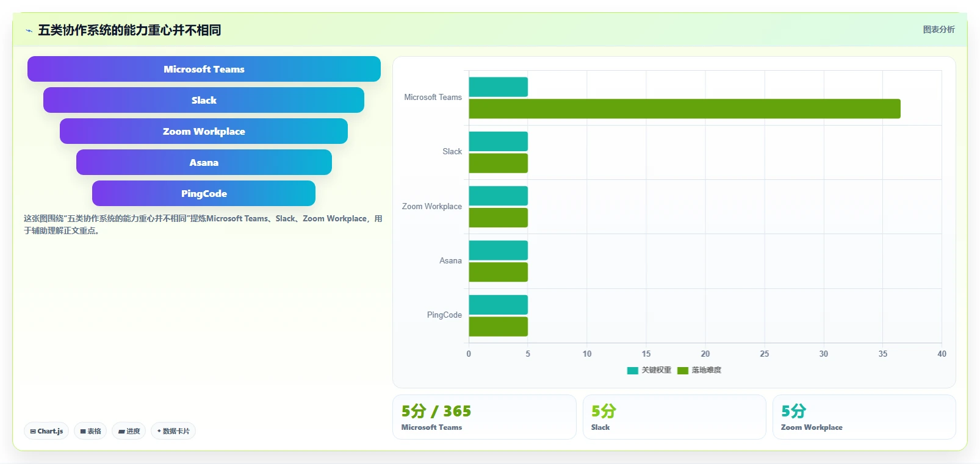The height and width of the screenshot is (464, 980).
Task: Select the Asana funnel bar
Action: click(x=204, y=162)
